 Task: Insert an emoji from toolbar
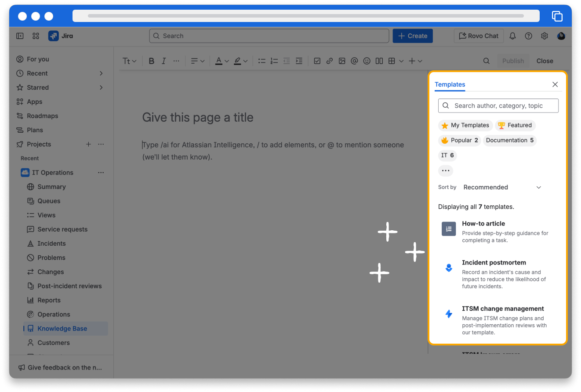(x=367, y=61)
